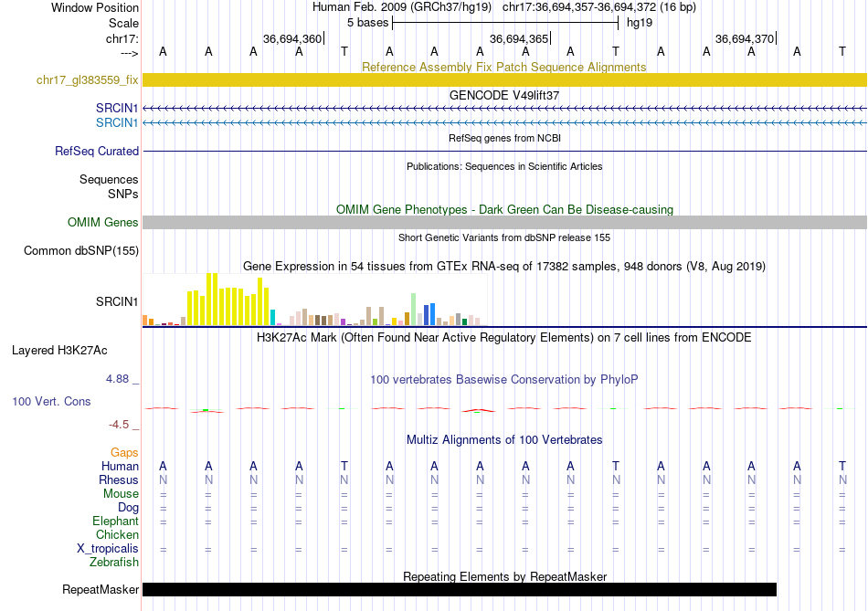Select the Chicken alignment row label
The width and height of the screenshot is (868, 611).
[117, 534]
